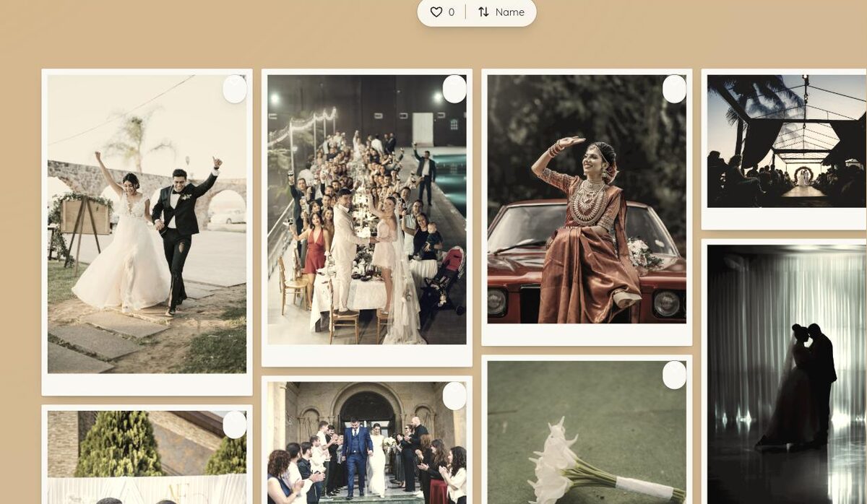Open the couple silhouette by curtains photo
This screenshot has width=867, height=504.
click(787, 374)
